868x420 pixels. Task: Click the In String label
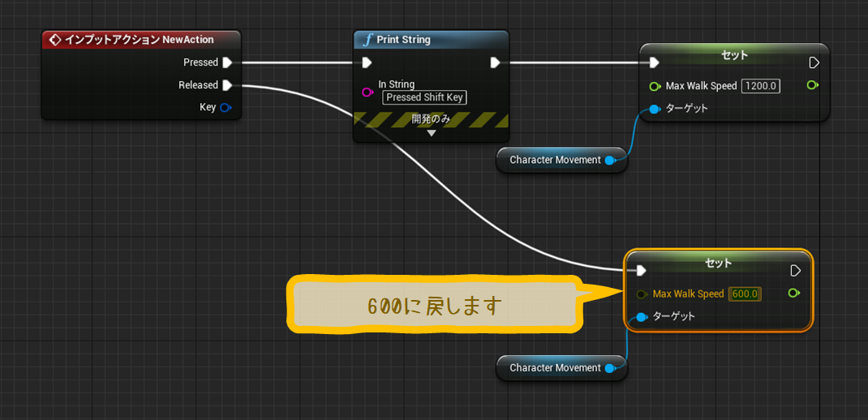(397, 84)
